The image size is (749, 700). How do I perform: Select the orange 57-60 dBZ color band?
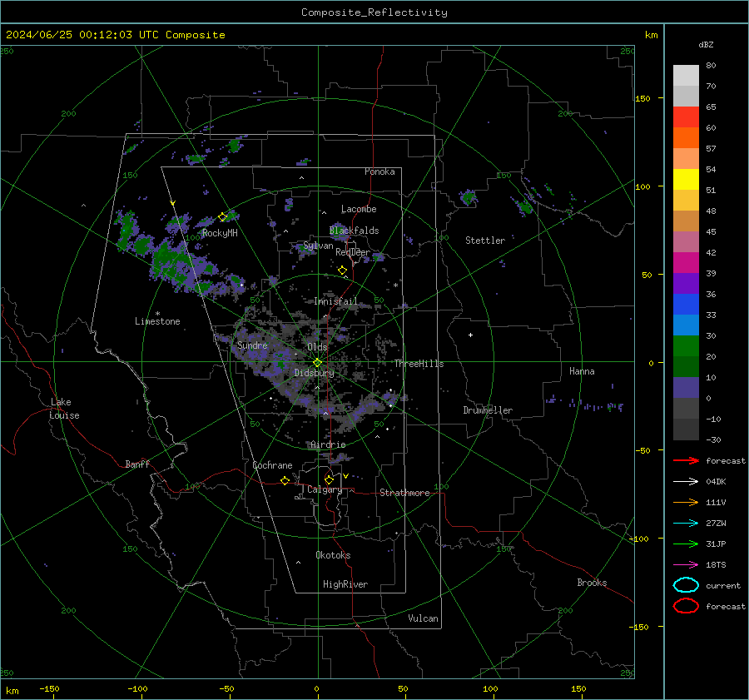[686, 138]
